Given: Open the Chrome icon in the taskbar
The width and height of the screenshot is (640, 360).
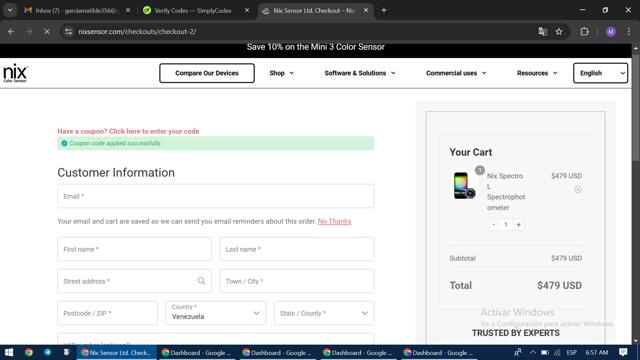Looking at the screenshot, I should 28,352.
